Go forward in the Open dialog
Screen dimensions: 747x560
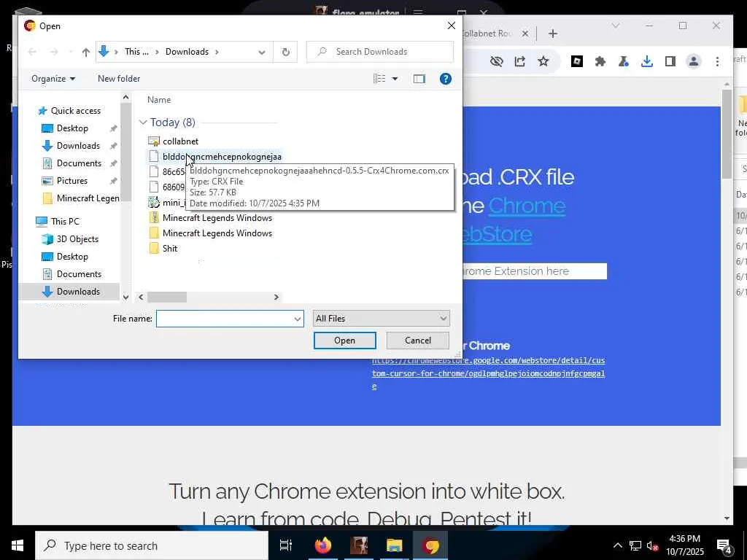(54, 52)
